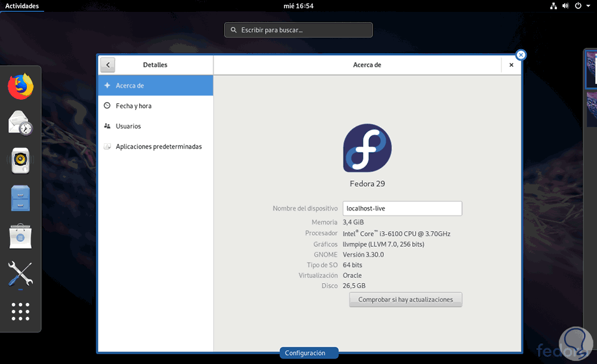597x364 pixels.
Task: Select Acerca de in sidebar
Action: 155,85
